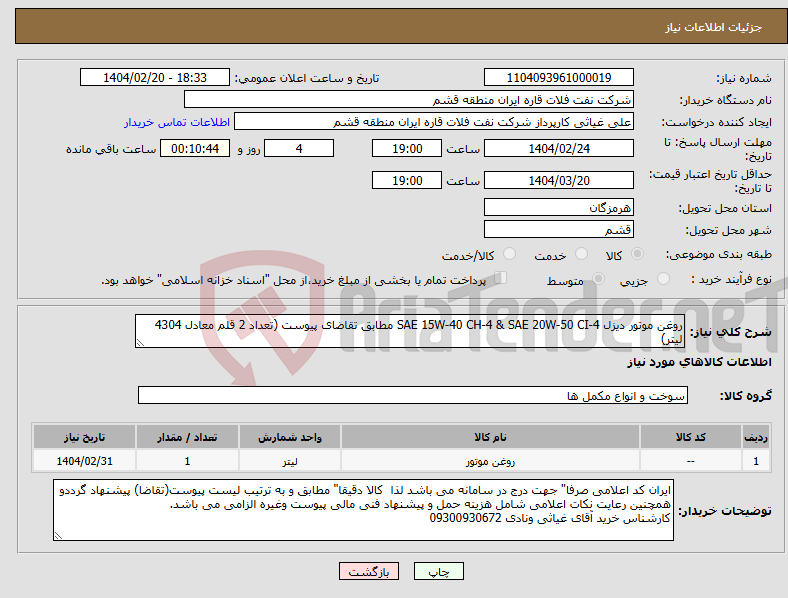Click the need number field 1104093961000019
The height and width of the screenshot is (598, 788).
(x=559, y=78)
